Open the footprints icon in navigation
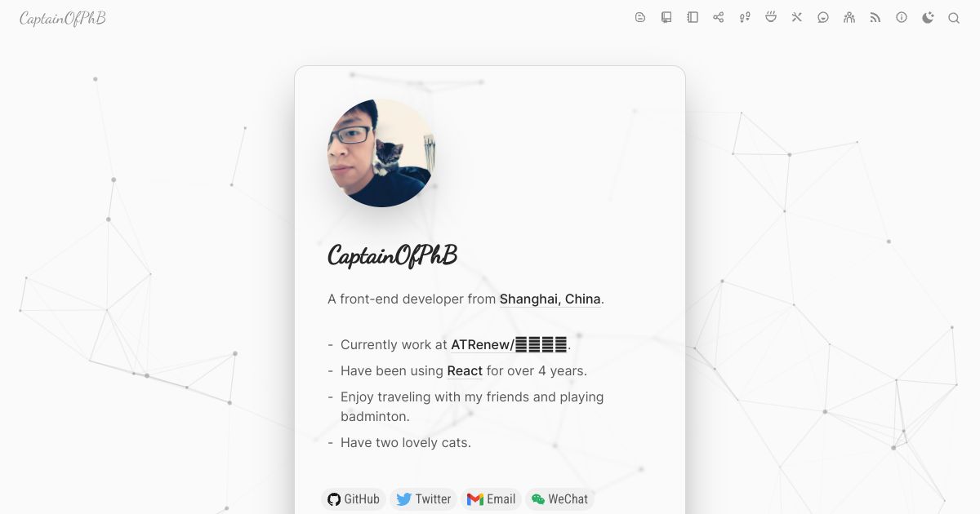Image resolution: width=980 pixels, height=514 pixels. coord(745,17)
